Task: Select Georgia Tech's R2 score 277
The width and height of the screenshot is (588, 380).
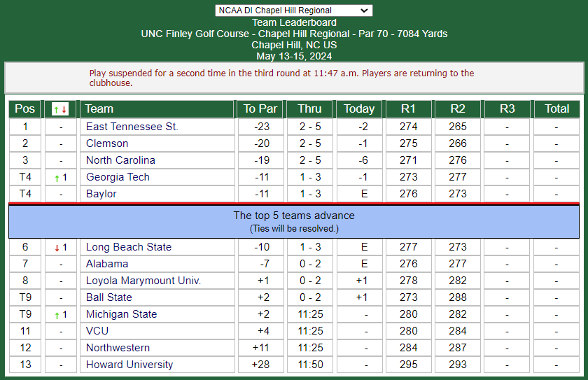Action: [458, 177]
